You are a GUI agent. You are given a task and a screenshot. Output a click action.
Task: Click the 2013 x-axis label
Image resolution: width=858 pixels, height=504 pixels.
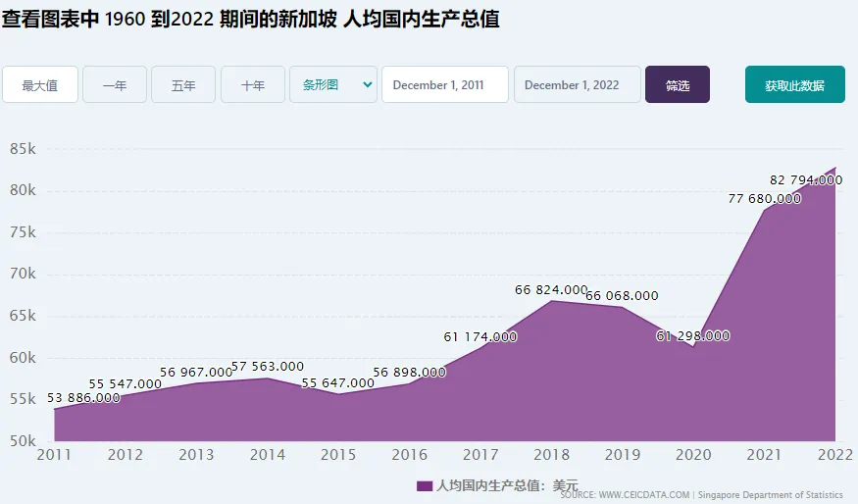tap(196, 455)
